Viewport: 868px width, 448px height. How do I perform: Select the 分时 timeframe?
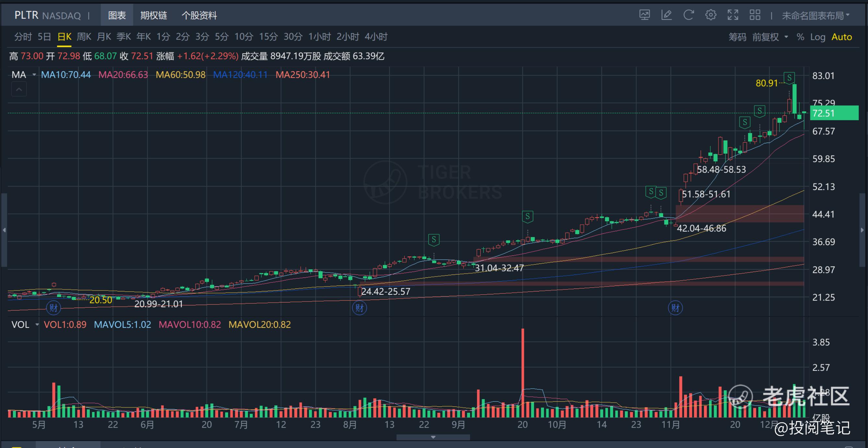[23, 37]
